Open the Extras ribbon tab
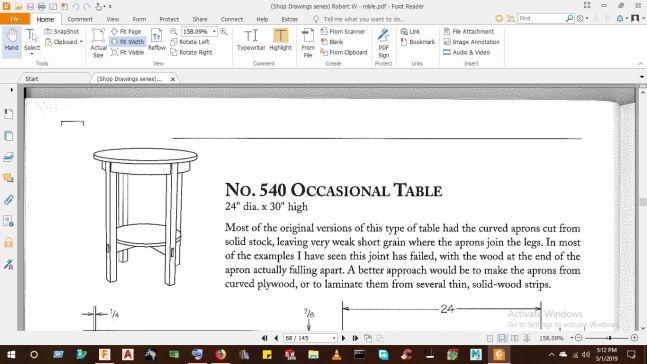647x364 pixels. tap(289, 19)
